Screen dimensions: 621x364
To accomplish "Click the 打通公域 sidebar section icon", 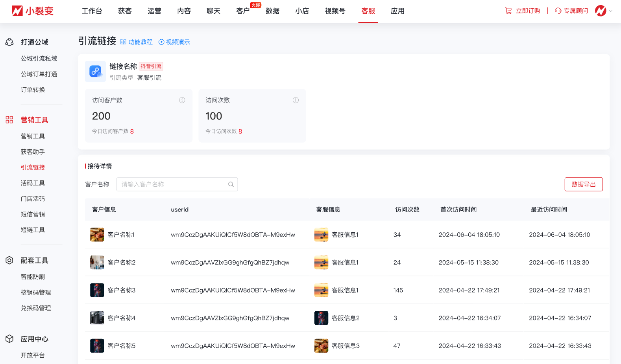I will click(9, 42).
